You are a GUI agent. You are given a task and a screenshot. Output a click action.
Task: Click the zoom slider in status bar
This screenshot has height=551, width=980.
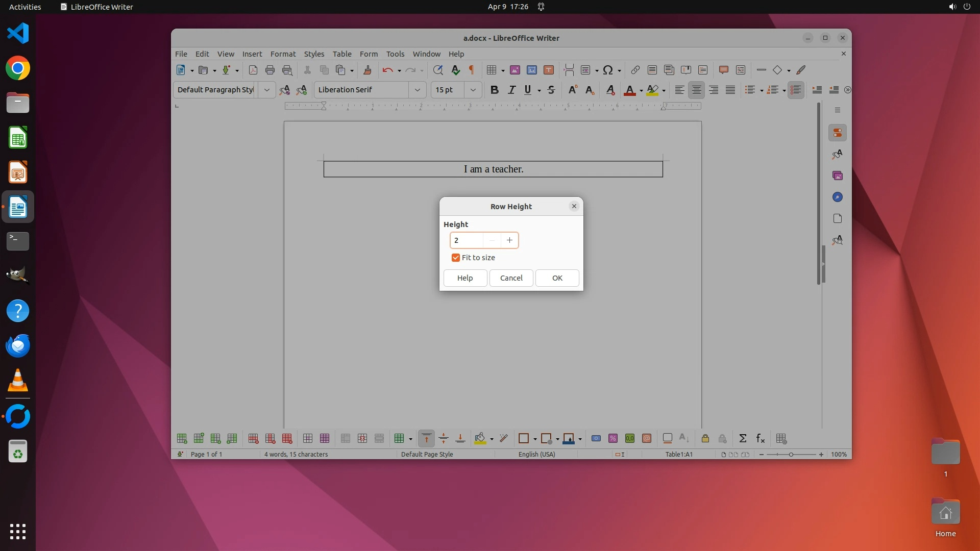(791, 454)
